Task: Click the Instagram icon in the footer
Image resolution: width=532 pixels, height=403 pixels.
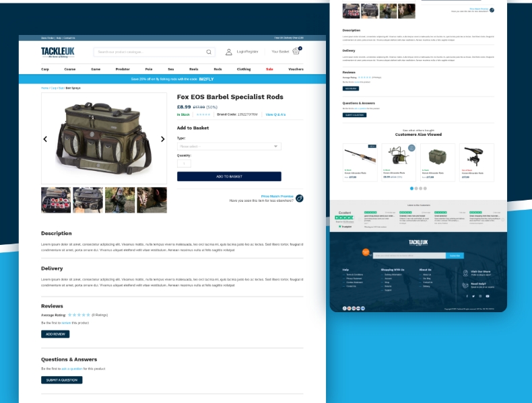Action: coord(480,296)
